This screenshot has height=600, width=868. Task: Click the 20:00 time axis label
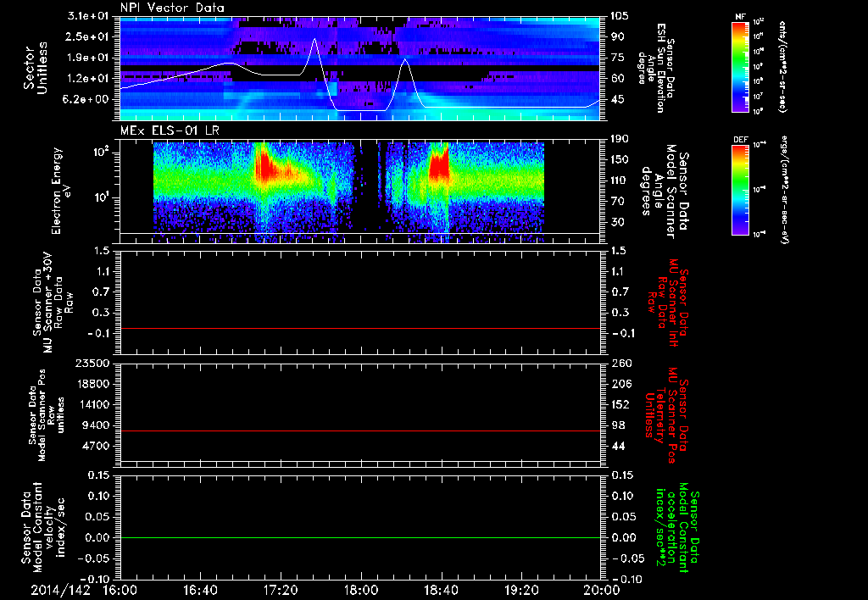click(x=602, y=590)
